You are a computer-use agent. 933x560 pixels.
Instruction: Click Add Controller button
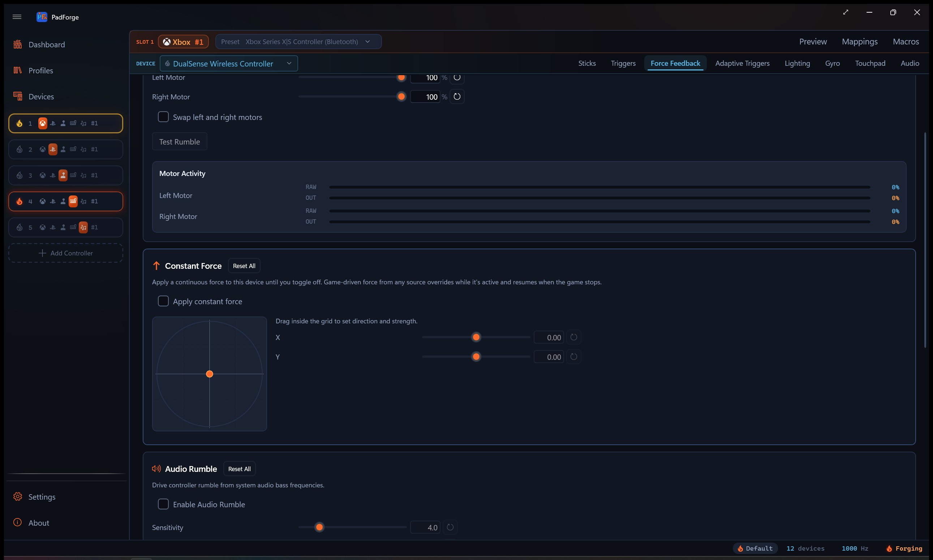66,253
